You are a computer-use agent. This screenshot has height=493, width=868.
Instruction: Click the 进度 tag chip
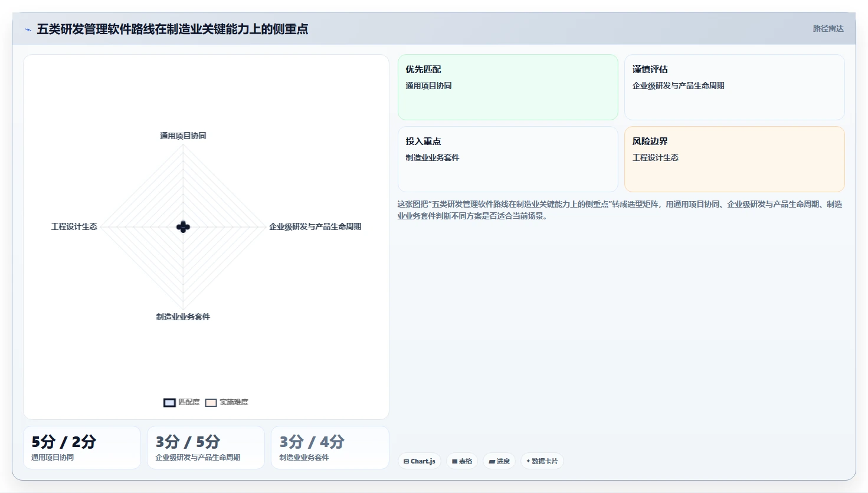499,461
